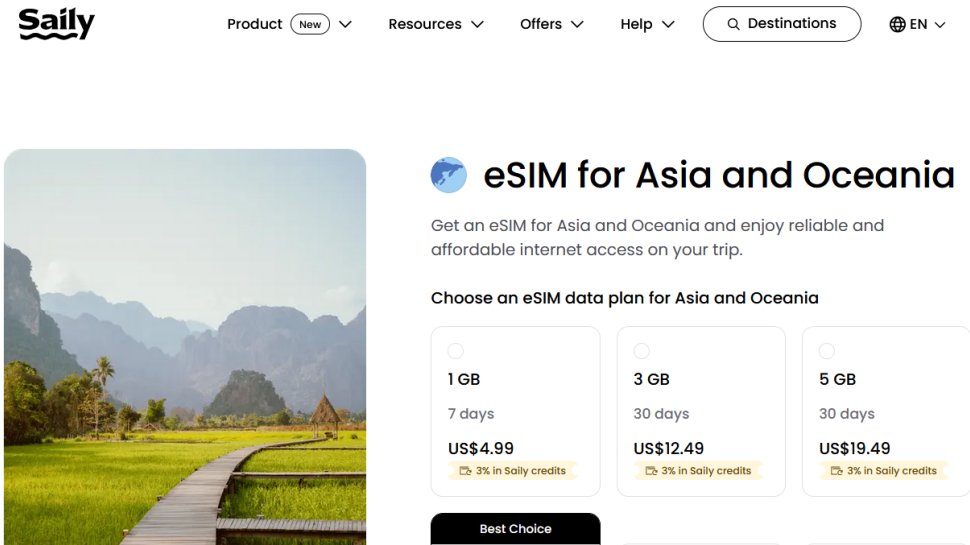970x545 pixels.
Task: Open the EN language dropdown chevron
Action: [940, 25]
